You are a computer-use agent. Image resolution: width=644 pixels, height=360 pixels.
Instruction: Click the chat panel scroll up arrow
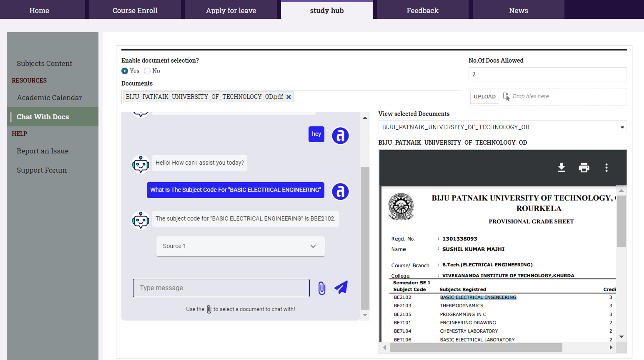coord(365,118)
